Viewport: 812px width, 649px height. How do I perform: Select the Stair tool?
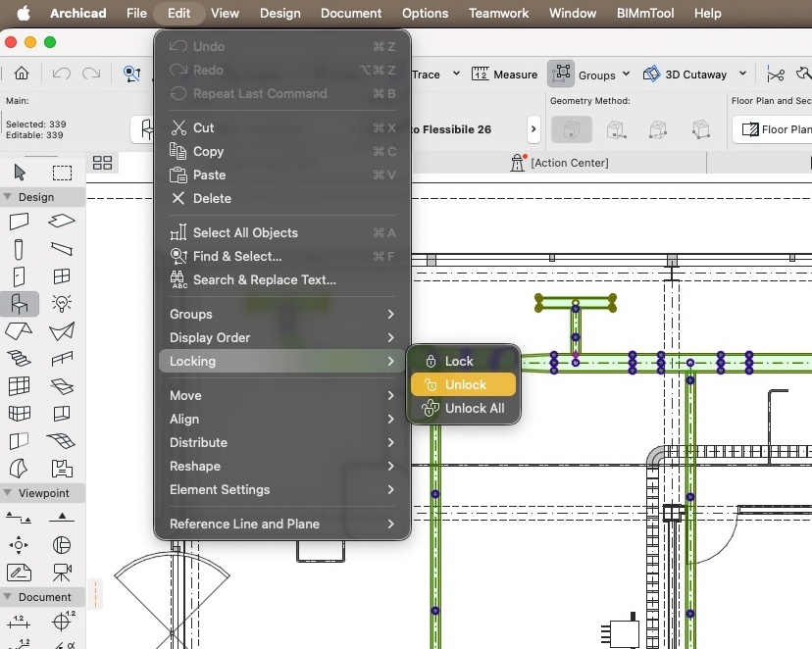(19, 358)
